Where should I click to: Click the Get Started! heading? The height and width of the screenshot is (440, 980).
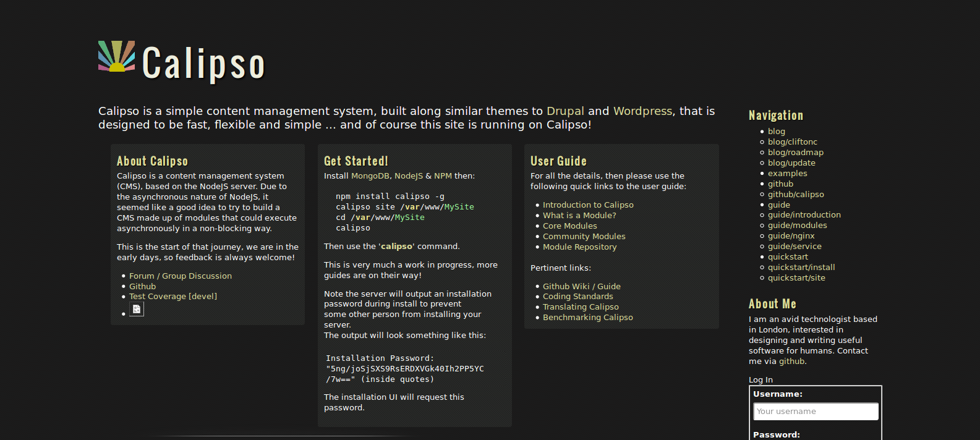click(x=356, y=161)
